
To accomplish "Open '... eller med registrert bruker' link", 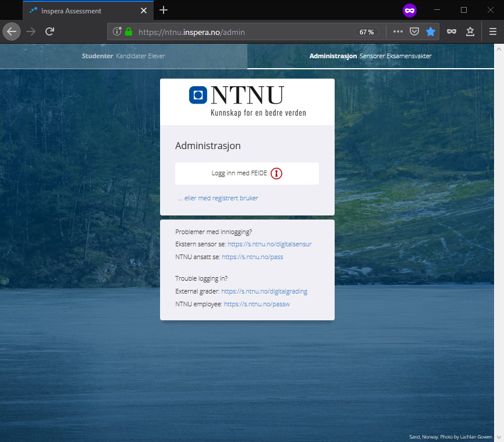I will click(x=218, y=198).
